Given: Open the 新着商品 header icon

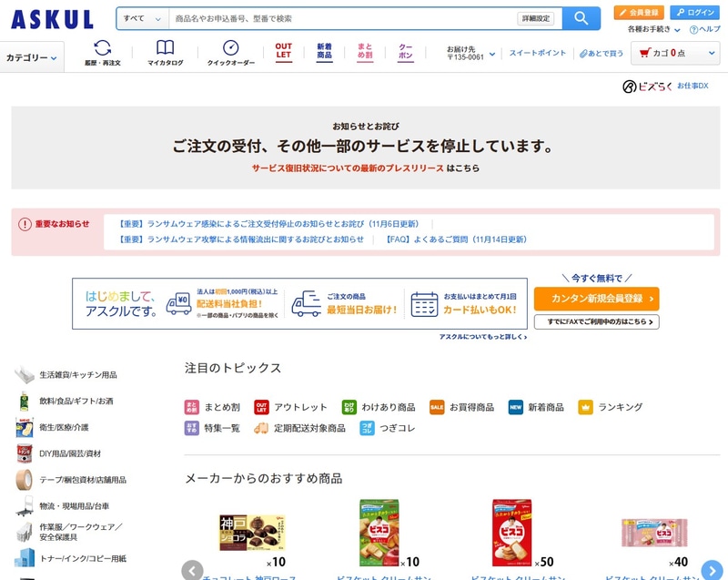Looking at the screenshot, I should pos(325,52).
